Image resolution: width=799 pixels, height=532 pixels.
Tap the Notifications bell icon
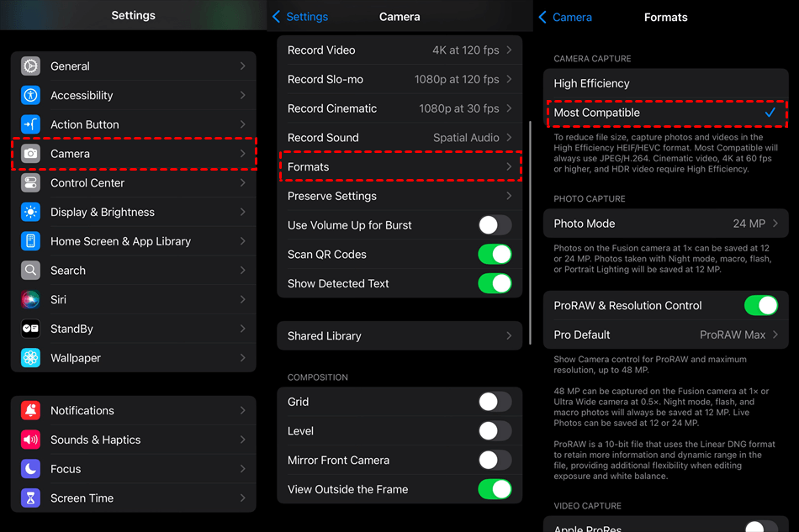[30, 410]
